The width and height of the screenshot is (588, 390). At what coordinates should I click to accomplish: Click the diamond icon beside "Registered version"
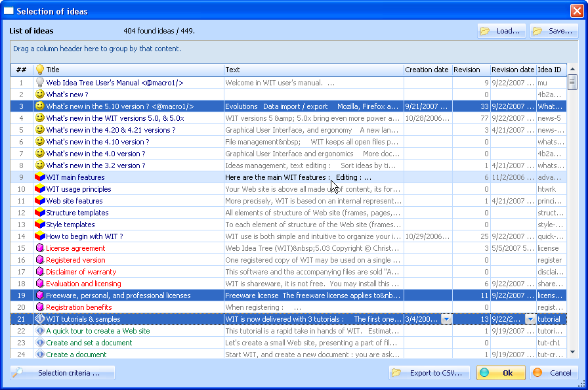tap(39, 260)
